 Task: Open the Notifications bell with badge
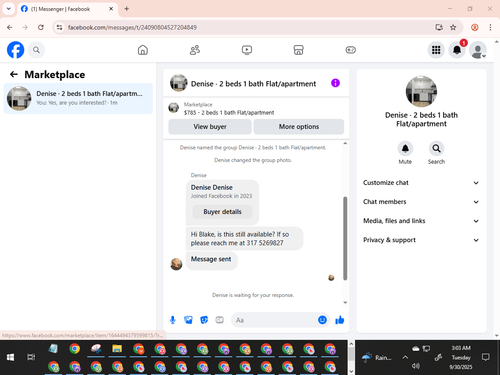pyautogui.click(x=457, y=50)
